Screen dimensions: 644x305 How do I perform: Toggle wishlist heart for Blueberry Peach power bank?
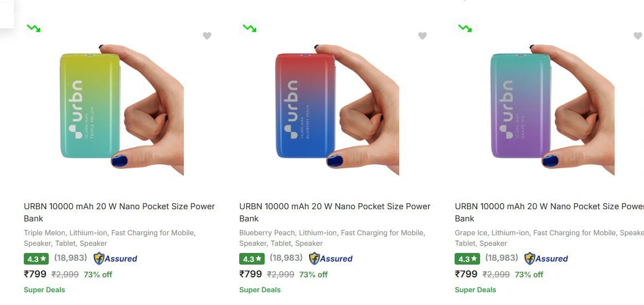423,36
